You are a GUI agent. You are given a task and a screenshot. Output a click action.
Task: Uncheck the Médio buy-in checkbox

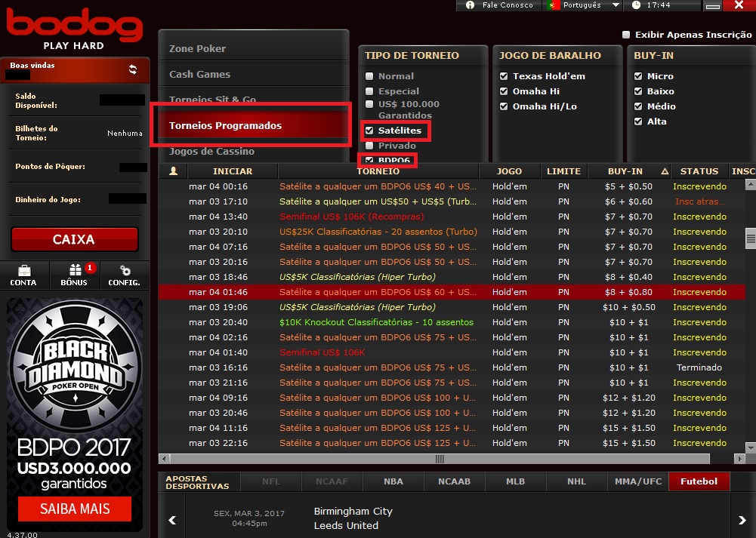(x=638, y=106)
